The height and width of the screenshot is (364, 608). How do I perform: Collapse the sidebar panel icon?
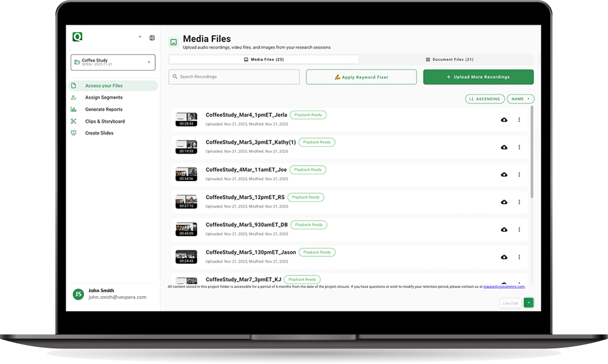tap(152, 38)
